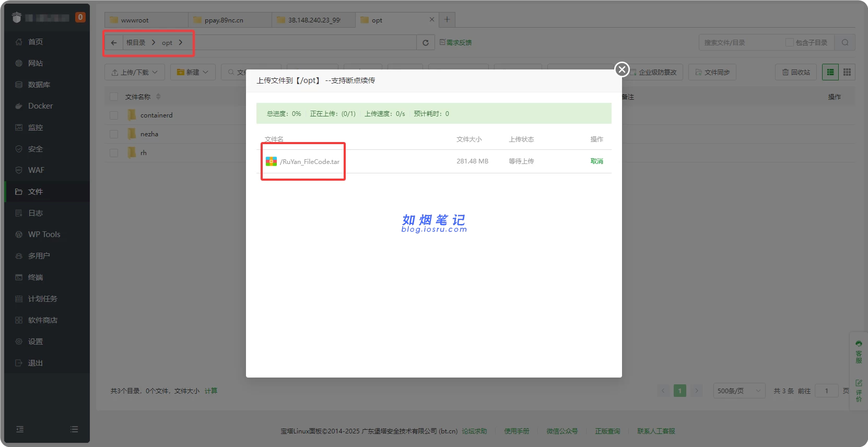Click the search magnifier button
The image size is (868, 447).
click(x=845, y=43)
